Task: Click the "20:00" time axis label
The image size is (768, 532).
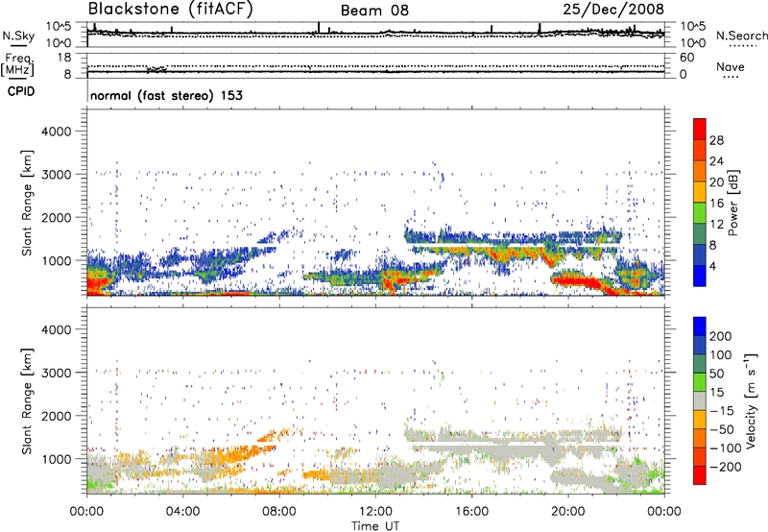Action: click(x=568, y=512)
